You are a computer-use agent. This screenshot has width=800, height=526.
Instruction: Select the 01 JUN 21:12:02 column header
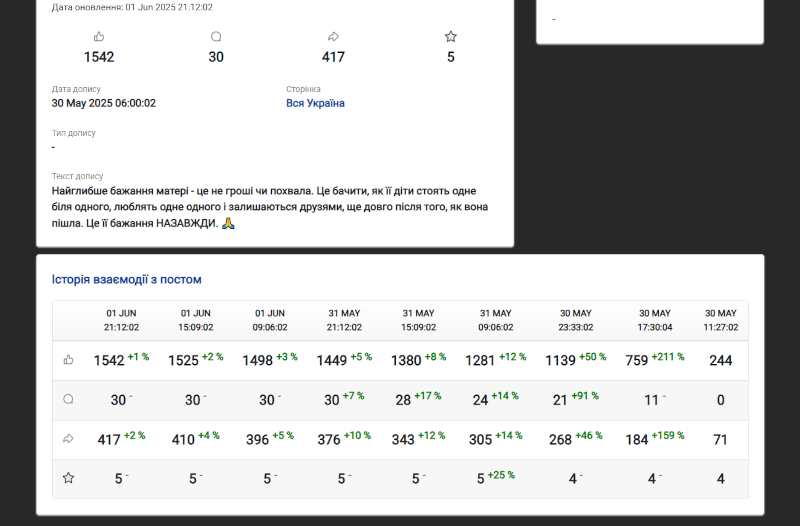click(122, 320)
